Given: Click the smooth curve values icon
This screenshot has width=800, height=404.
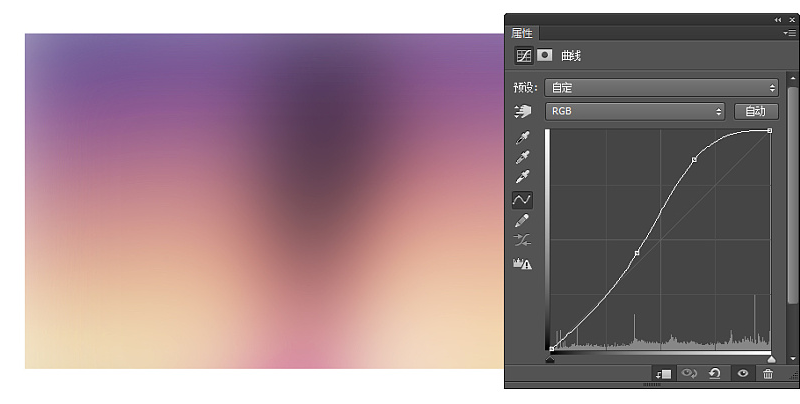Looking at the screenshot, I should [x=522, y=240].
